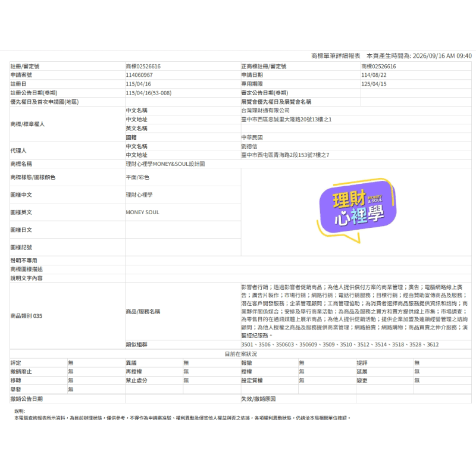Click the 無 value beside 提評

[417, 363]
